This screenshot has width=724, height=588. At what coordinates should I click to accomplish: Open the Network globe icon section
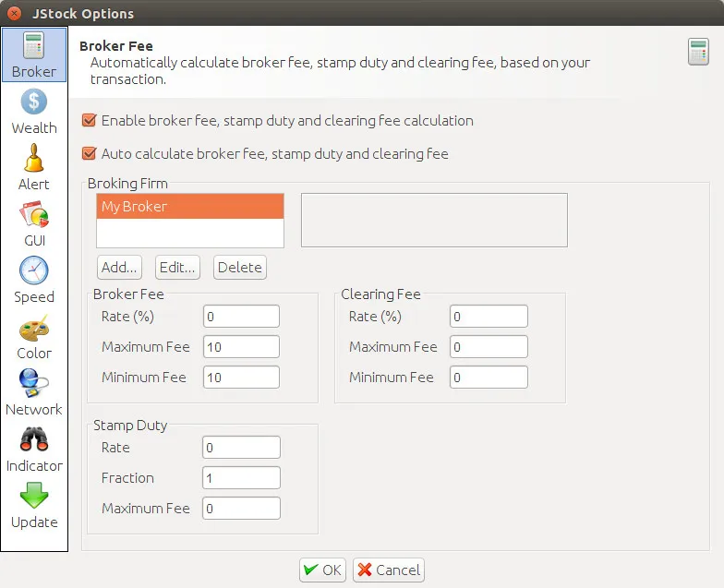click(33, 383)
